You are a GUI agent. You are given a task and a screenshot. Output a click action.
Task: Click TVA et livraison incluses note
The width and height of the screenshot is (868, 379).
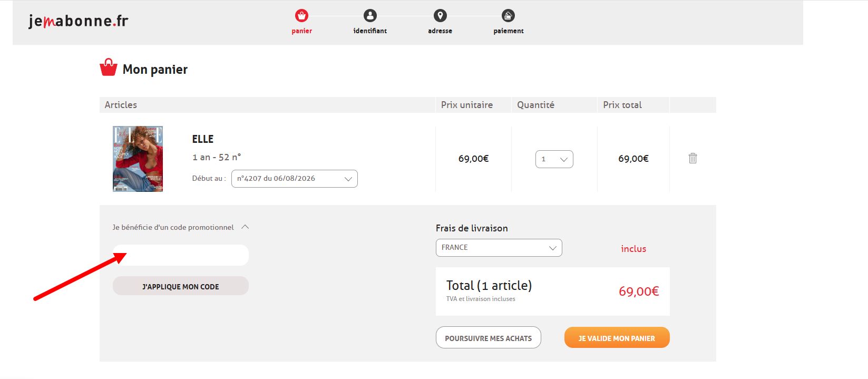pyautogui.click(x=481, y=299)
